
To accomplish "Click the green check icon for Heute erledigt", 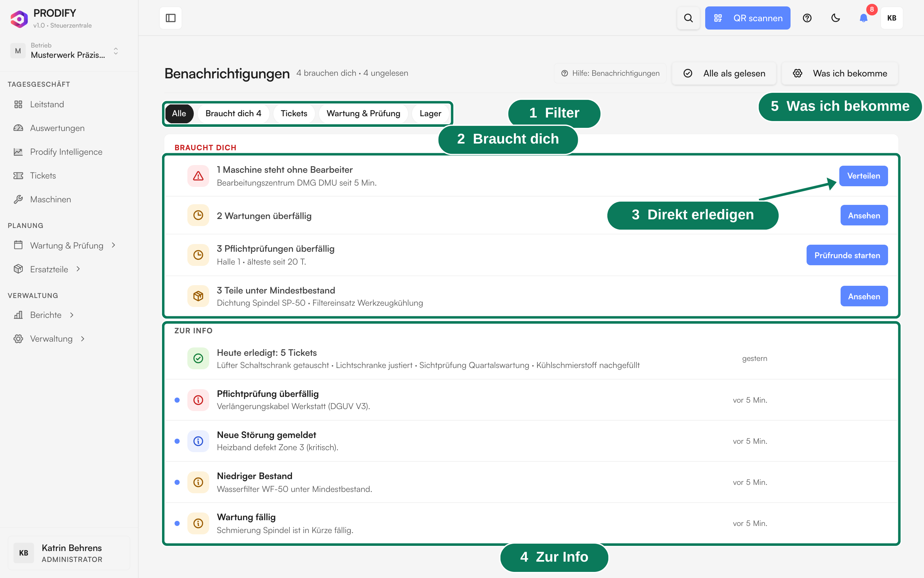I will [x=198, y=358].
